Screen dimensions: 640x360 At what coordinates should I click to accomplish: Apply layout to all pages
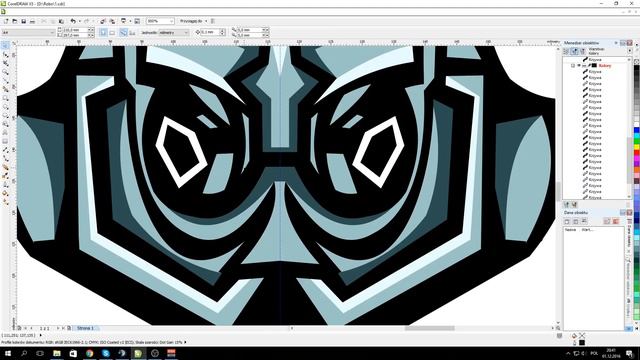(x=124, y=32)
